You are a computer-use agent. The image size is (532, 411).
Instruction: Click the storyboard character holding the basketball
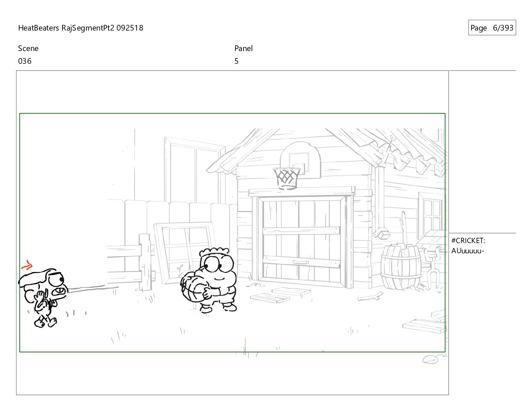click(x=209, y=280)
